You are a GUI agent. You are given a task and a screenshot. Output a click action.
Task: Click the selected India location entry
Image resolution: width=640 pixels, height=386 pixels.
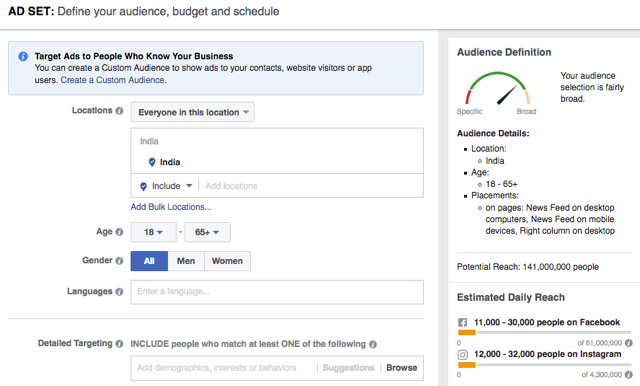(164, 162)
